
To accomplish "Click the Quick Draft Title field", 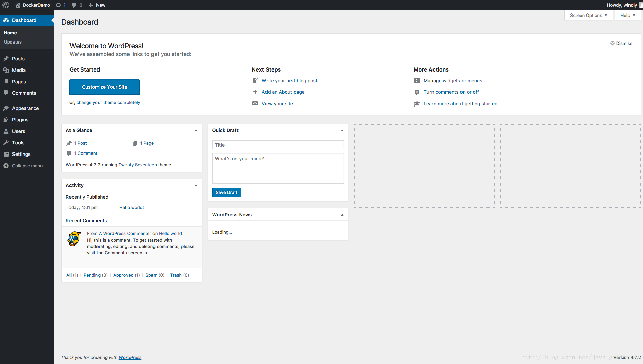I will click(278, 145).
